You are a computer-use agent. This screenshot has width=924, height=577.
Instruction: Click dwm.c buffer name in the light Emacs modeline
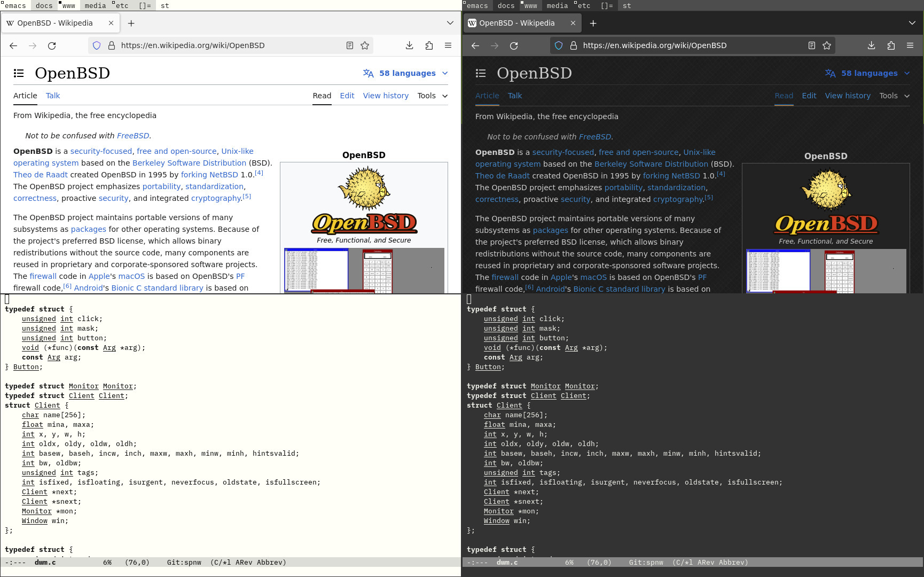tap(45, 563)
